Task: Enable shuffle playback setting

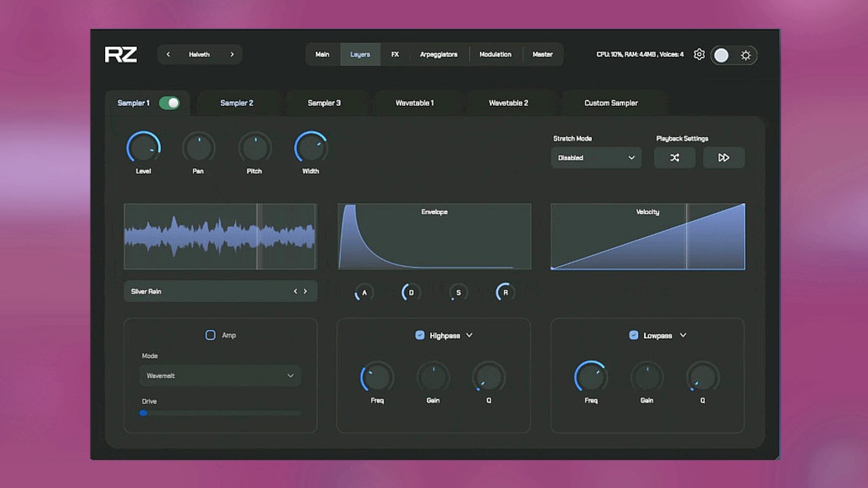Action: point(675,157)
